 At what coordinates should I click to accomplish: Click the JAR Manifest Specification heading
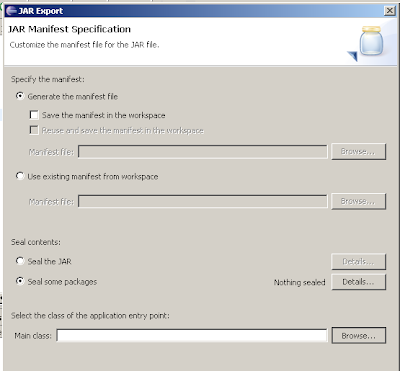click(69, 29)
